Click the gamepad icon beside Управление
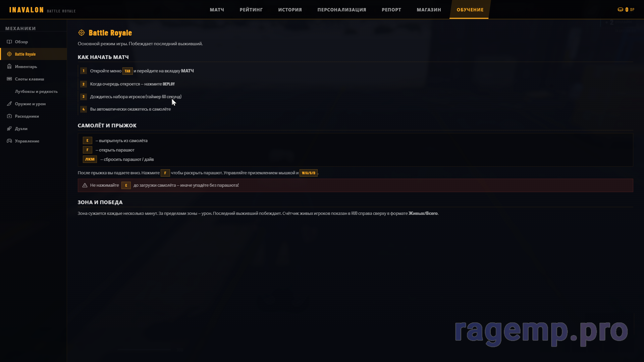644x362 pixels. pyautogui.click(x=9, y=141)
